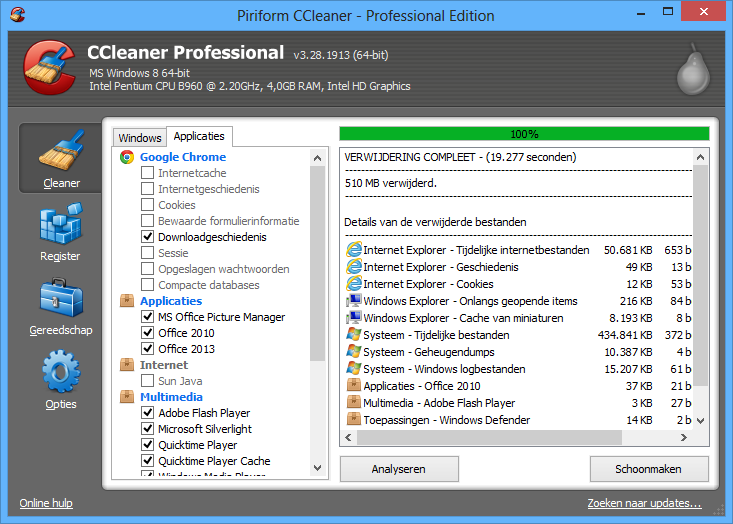
Task: Click box icon beside Adobe Flash Player result
Action: click(354, 402)
